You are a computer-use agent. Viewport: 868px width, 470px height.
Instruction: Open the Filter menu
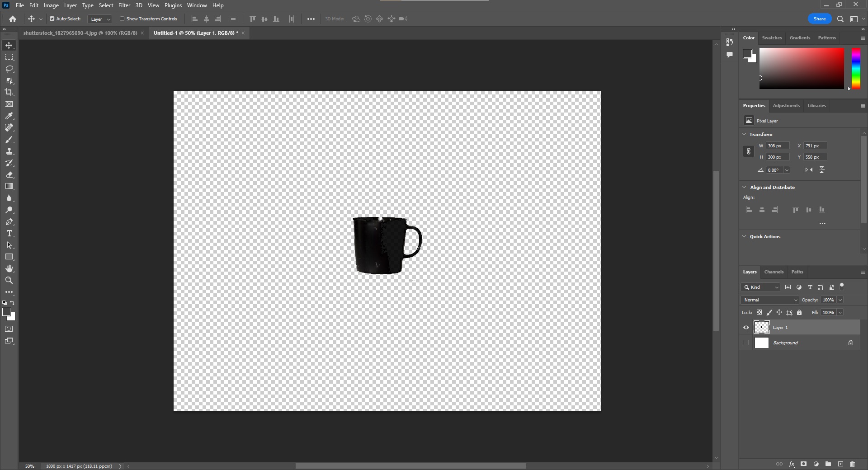pos(124,5)
